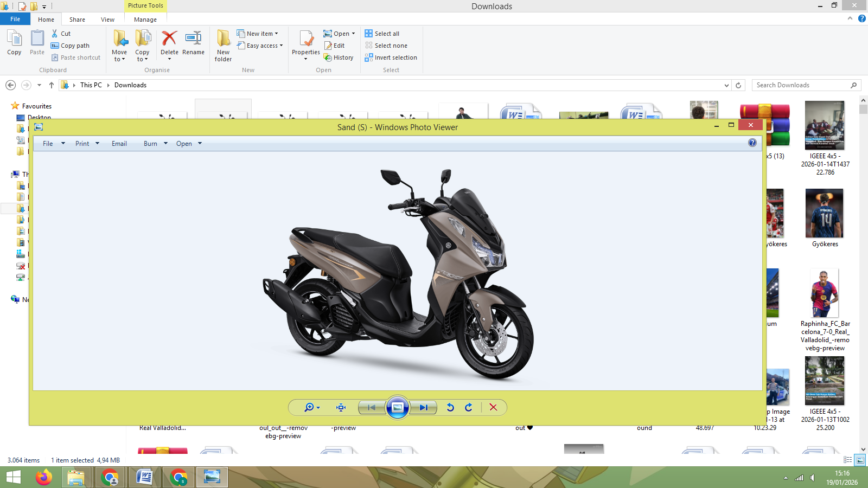Click Edit in the ribbon Open group
This screenshot has width=868, height=488.
click(334, 46)
